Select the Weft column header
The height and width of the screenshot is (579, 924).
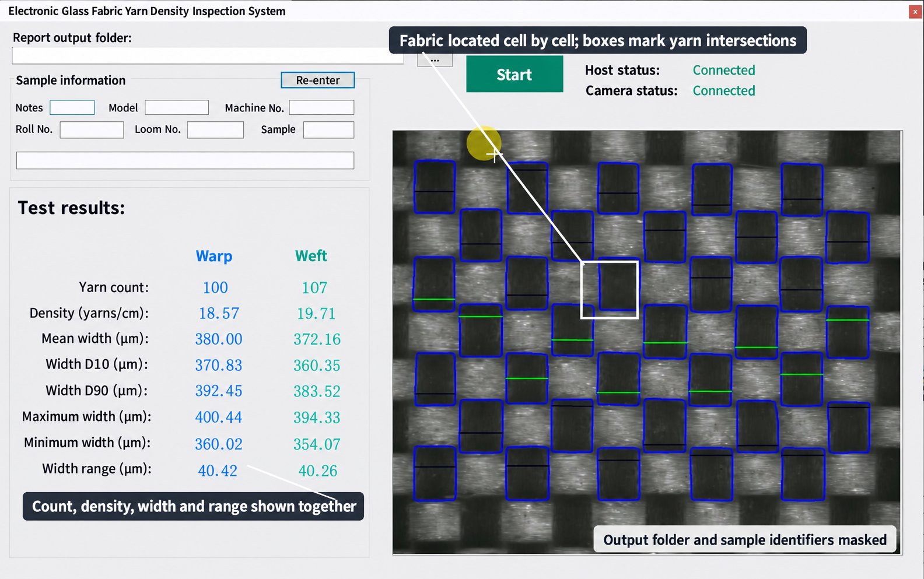coord(311,256)
